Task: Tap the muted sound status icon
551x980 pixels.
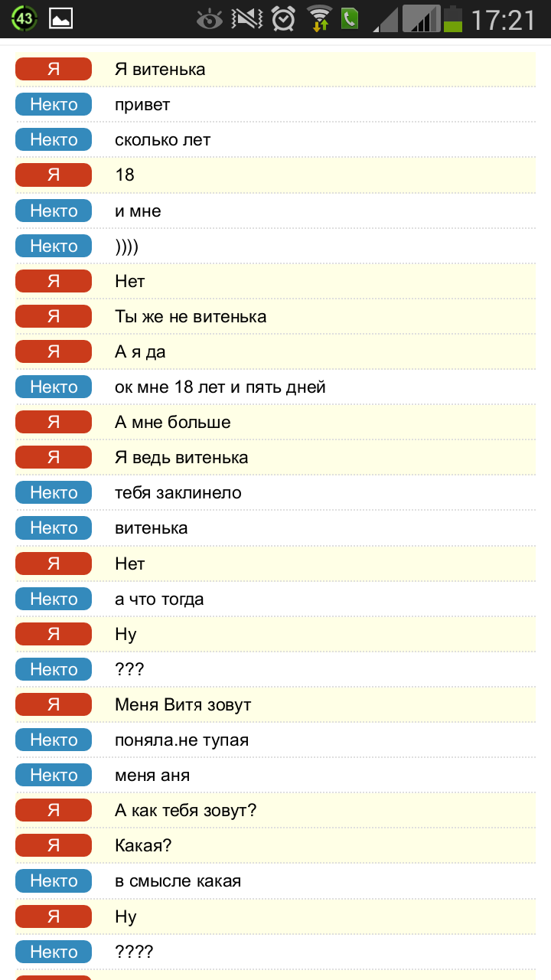Action: pos(246,19)
